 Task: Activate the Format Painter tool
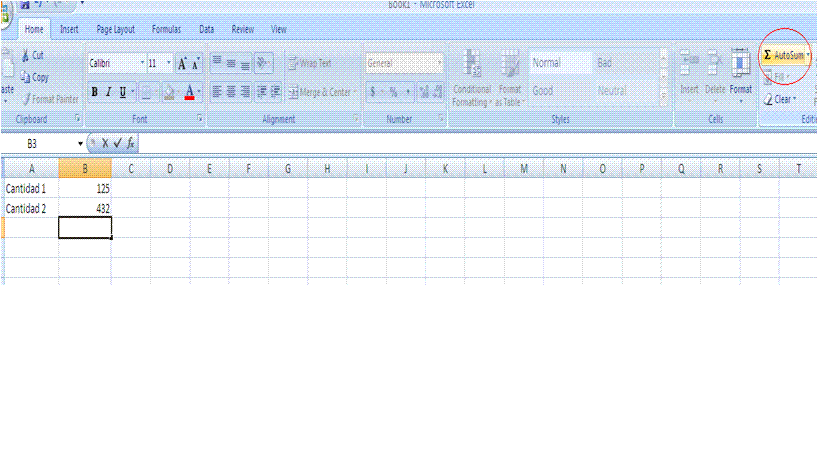[50, 99]
